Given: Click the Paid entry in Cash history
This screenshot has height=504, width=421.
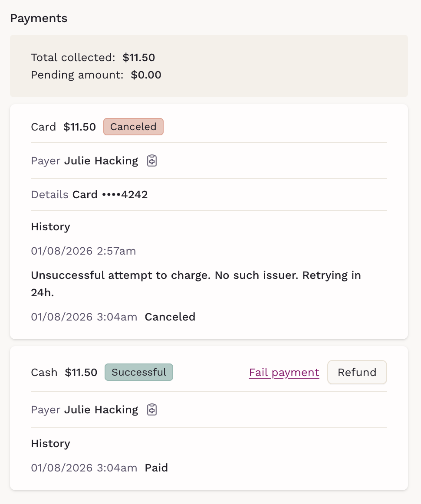Looking at the screenshot, I should pos(156,468).
